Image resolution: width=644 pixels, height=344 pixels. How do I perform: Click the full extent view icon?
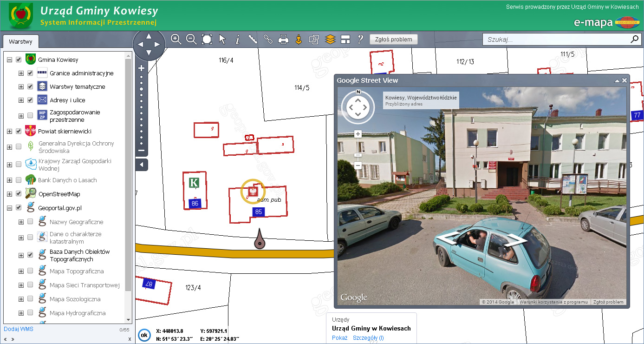click(207, 39)
